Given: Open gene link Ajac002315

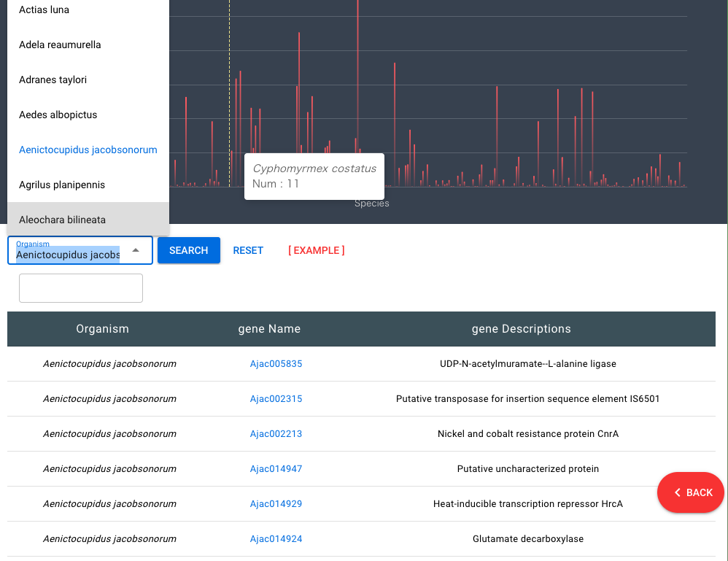Looking at the screenshot, I should tap(276, 398).
